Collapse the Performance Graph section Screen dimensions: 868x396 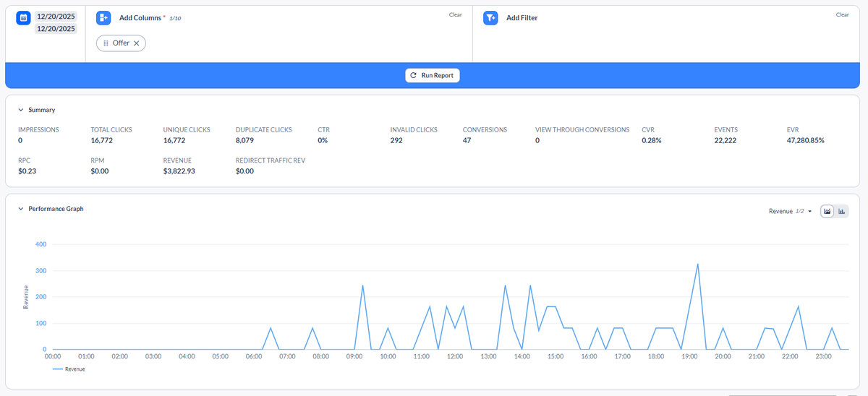pyautogui.click(x=21, y=209)
